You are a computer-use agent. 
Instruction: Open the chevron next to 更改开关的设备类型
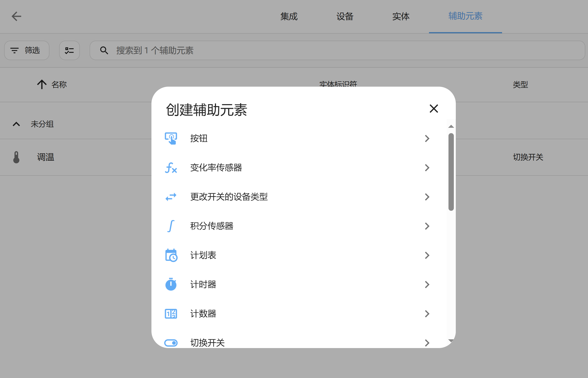click(427, 197)
